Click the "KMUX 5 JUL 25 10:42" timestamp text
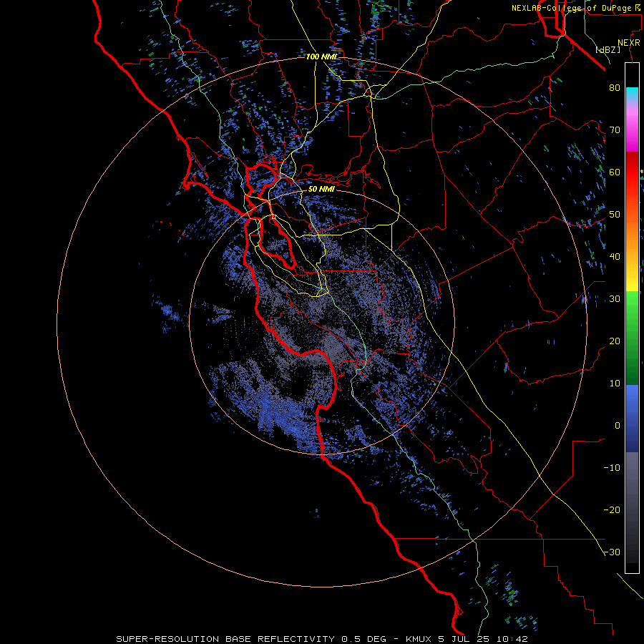The width and height of the screenshot is (644, 644). pyautogui.click(x=467, y=639)
